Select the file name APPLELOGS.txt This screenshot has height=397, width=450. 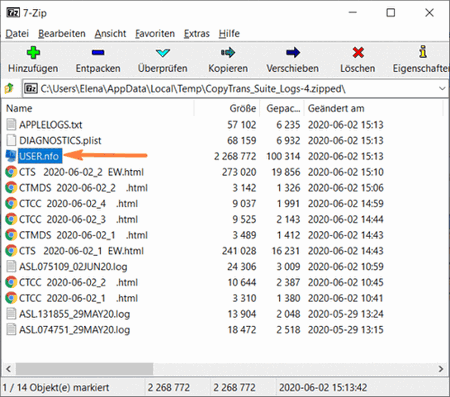(x=51, y=125)
